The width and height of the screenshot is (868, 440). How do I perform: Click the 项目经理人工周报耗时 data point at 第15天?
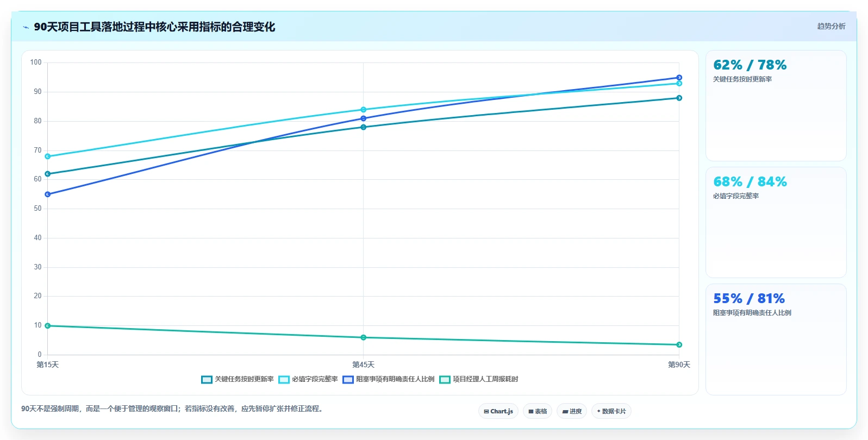tap(48, 326)
